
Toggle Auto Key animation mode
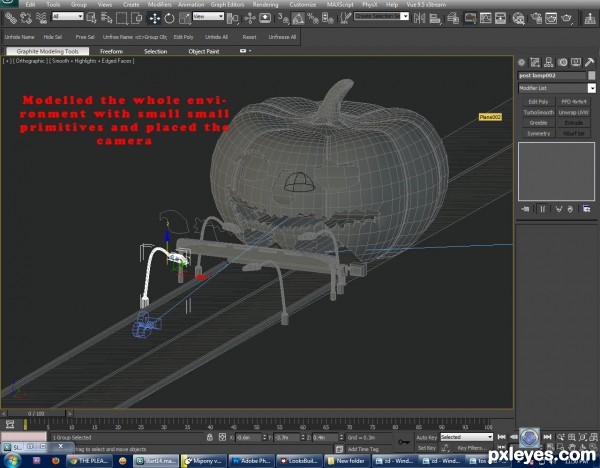tap(427, 437)
